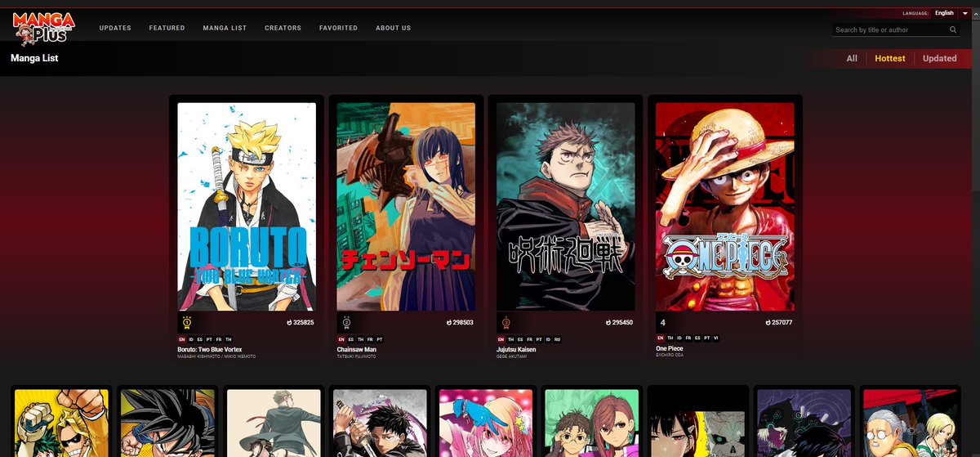Open the Manga List menu item

(x=225, y=28)
